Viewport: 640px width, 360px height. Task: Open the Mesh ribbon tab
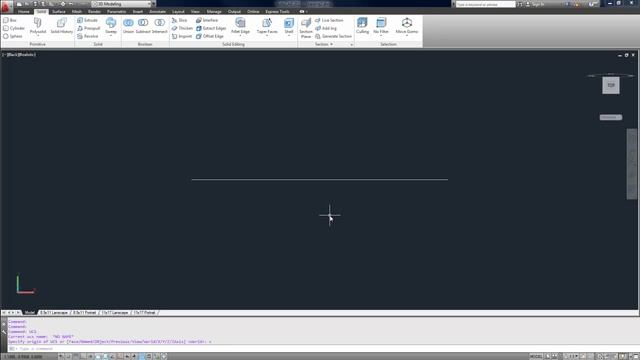tap(77, 11)
